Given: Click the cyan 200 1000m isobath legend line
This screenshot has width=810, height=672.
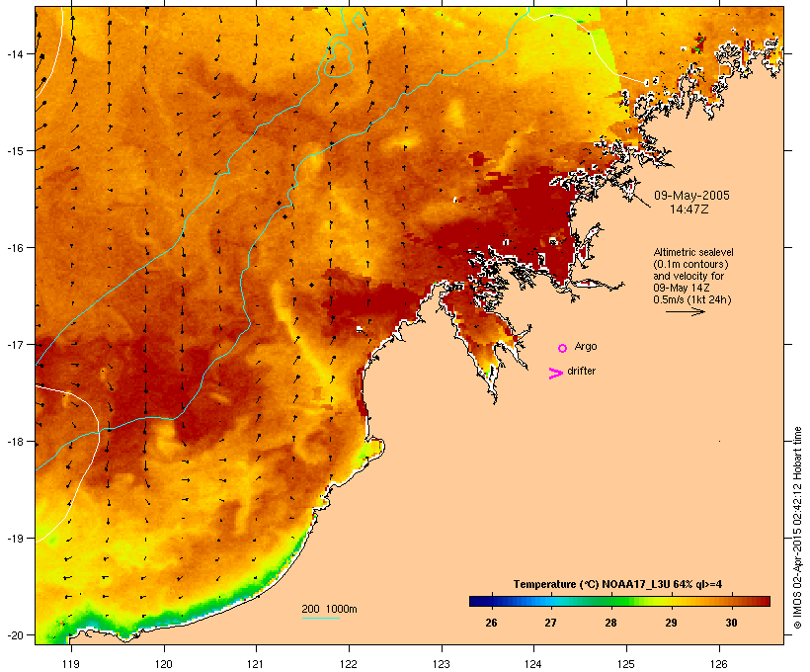Looking at the screenshot, I should point(321,618).
